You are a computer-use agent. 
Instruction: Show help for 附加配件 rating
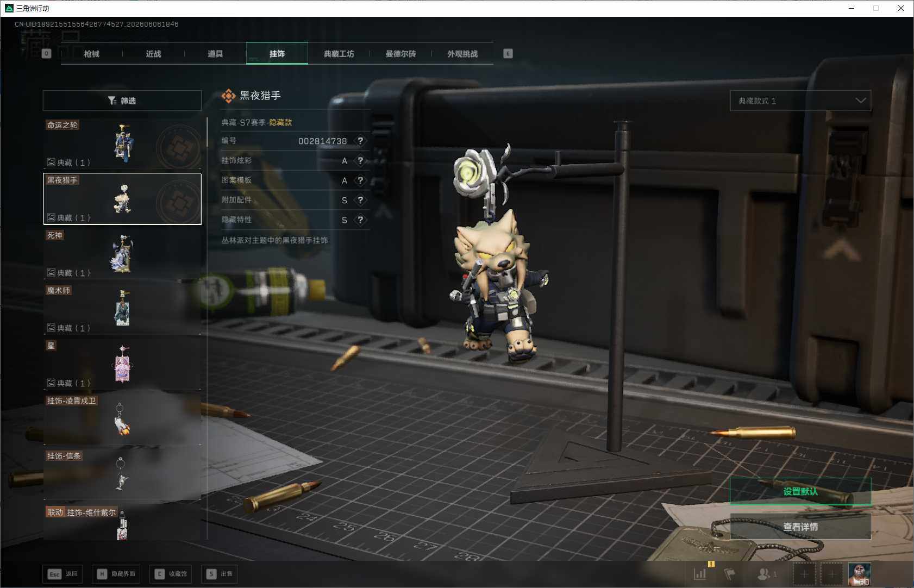[x=360, y=200]
